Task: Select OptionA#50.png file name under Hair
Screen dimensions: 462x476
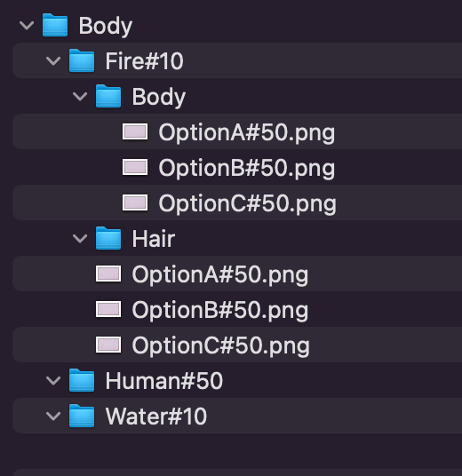Action: (x=220, y=274)
